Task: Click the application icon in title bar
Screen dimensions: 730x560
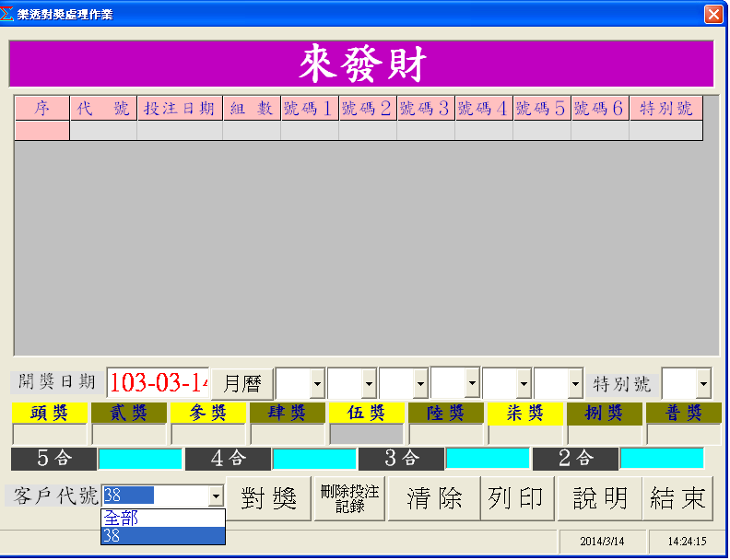Action: 6,14
